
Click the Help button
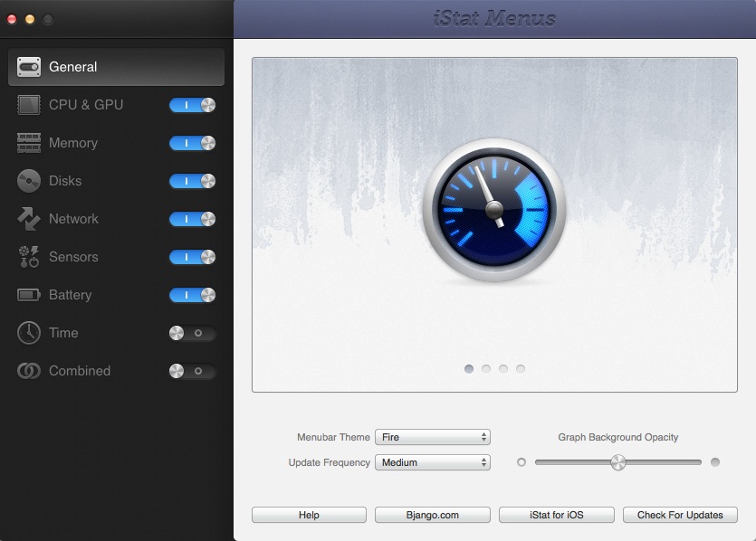(x=309, y=515)
